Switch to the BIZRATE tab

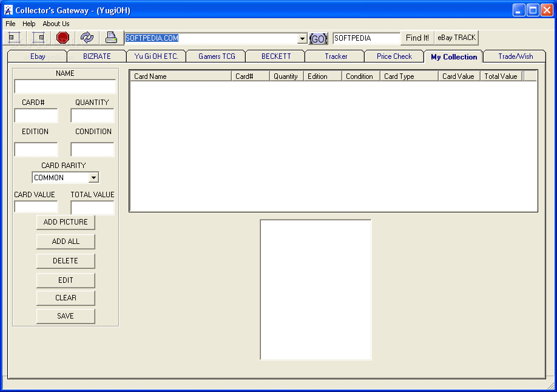tap(97, 56)
